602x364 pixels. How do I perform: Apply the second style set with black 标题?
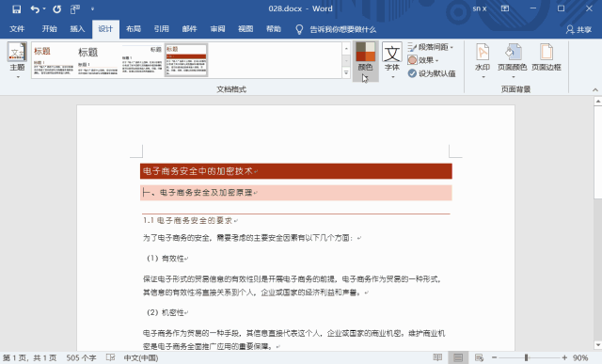click(x=98, y=60)
